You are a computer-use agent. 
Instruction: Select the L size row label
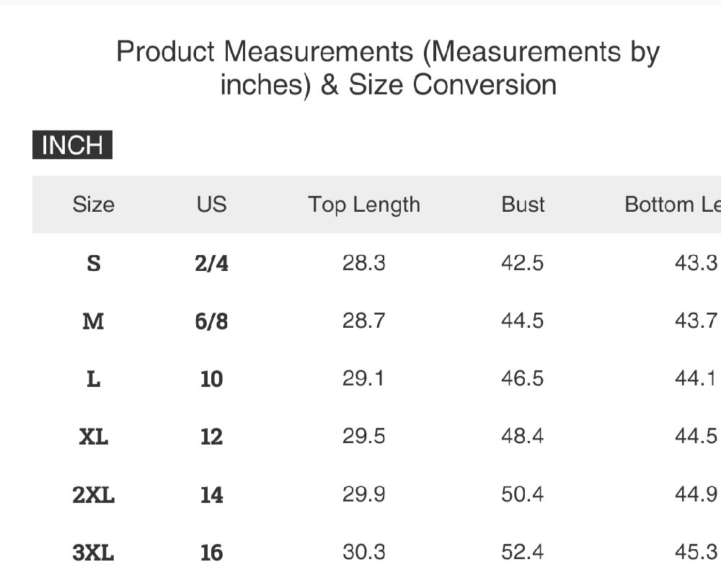(94, 379)
